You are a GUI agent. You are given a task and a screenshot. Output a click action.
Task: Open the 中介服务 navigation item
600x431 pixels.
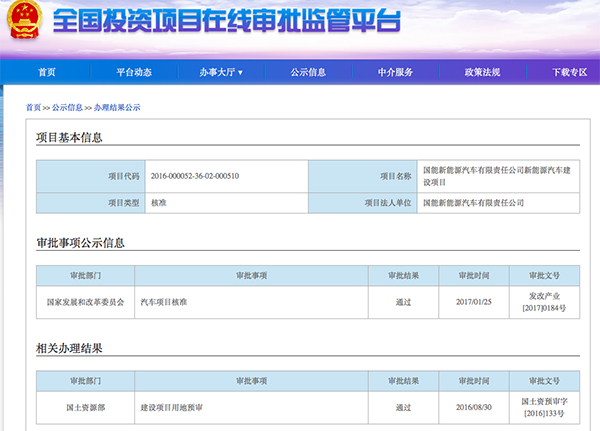point(395,72)
